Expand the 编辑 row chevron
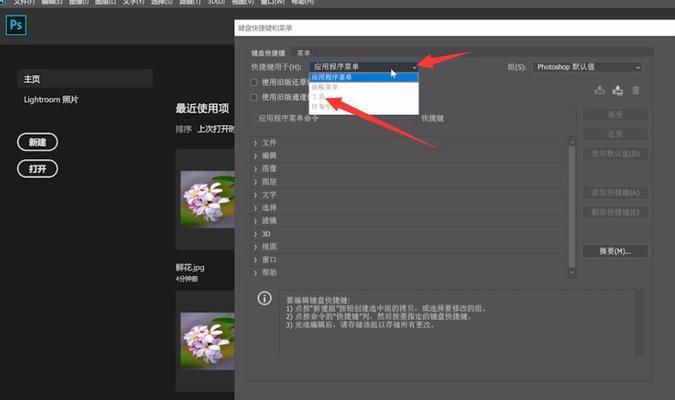The image size is (675, 400). pos(255,155)
